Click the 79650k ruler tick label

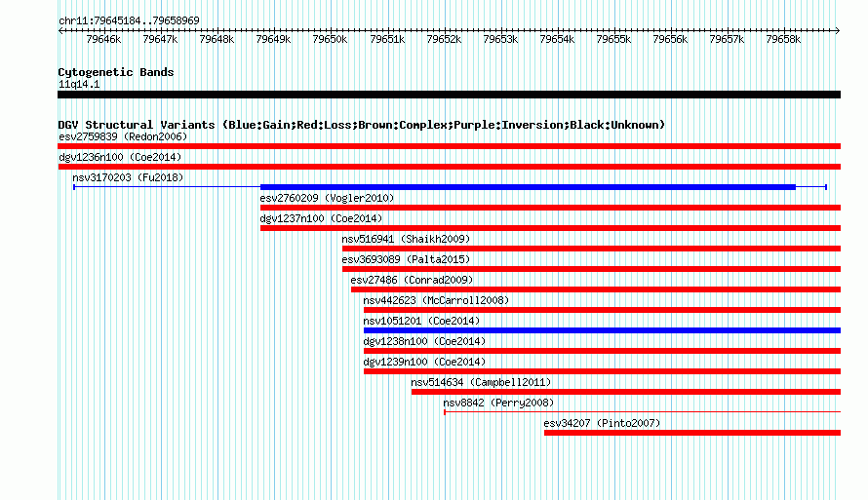[x=330, y=39]
